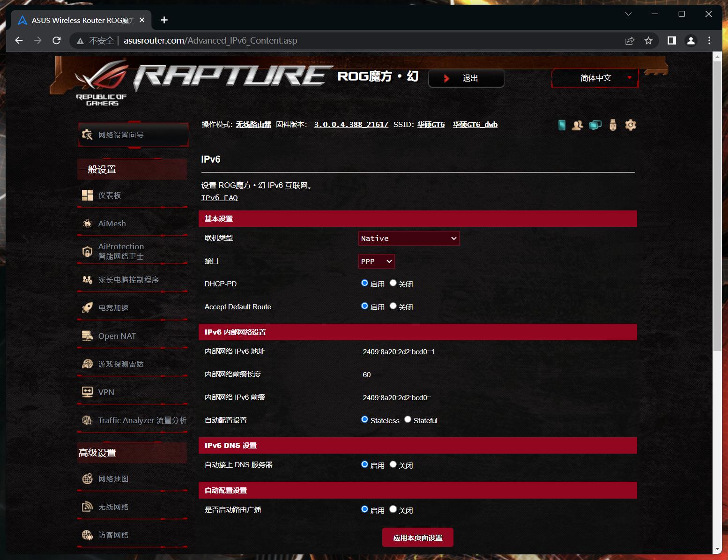Click the Open NAT sidebar icon
The height and width of the screenshot is (560, 728).
click(87, 336)
